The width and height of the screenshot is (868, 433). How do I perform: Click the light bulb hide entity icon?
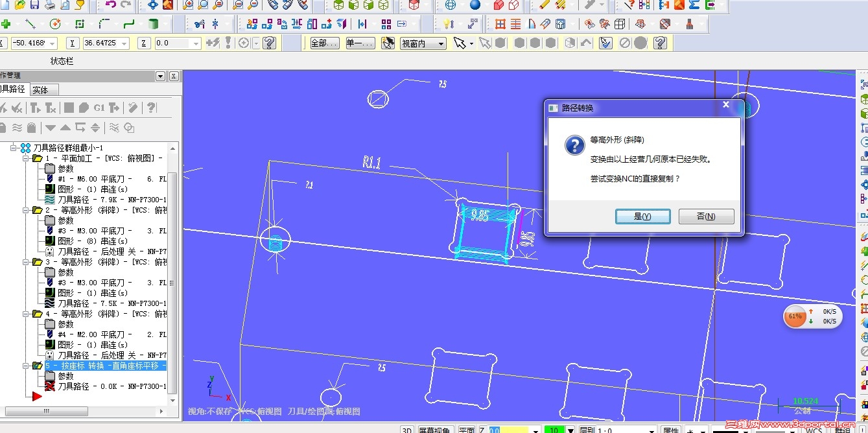tap(448, 24)
